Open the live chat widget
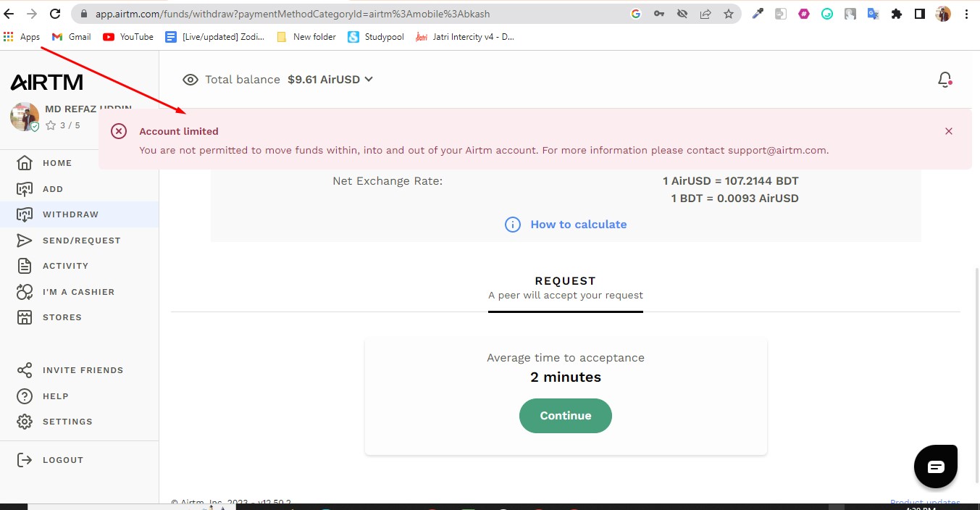The height and width of the screenshot is (510, 980). tap(936, 467)
